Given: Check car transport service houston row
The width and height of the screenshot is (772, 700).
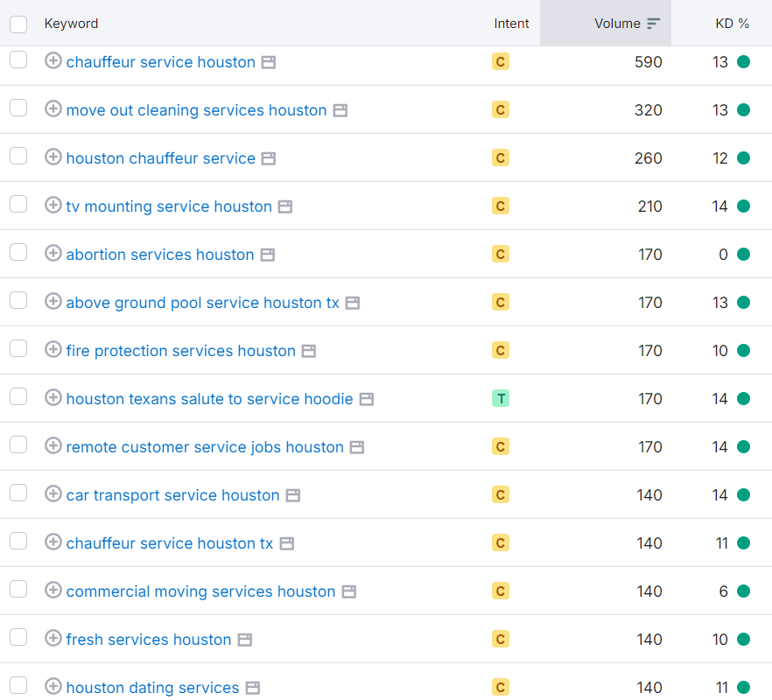Looking at the screenshot, I should (x=18, y=493).
